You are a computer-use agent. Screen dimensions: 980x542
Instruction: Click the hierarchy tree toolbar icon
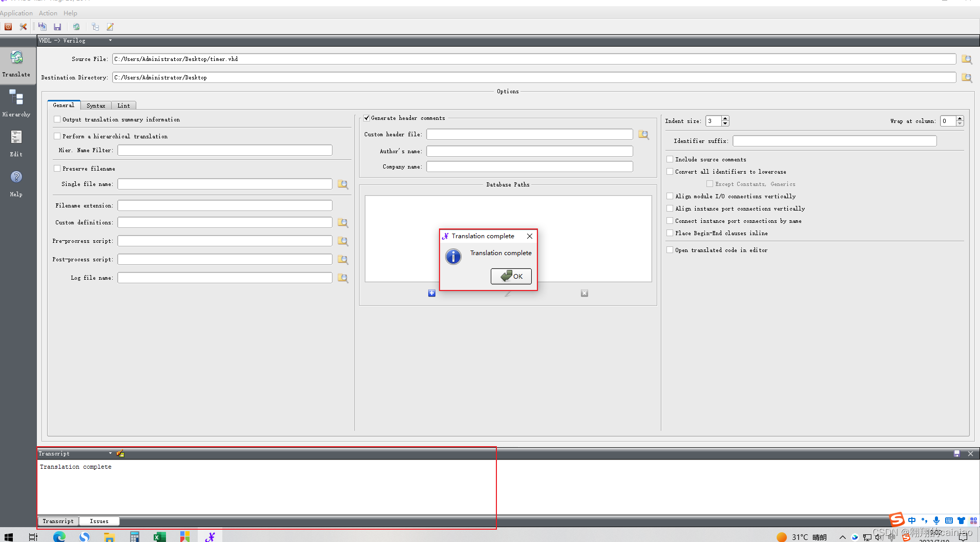point(95,27)
